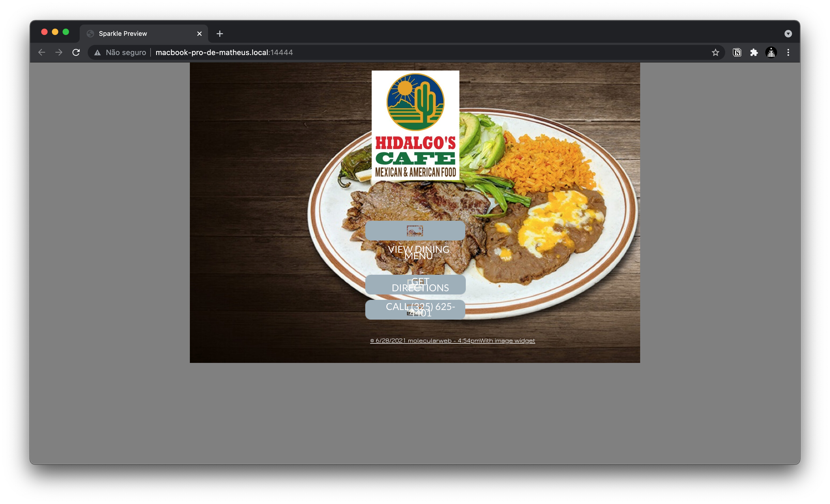Click the Hidalgo's Cafe logo image
Image resolution: width=830 pixels, height=504 pixels.
pos(415,125)
